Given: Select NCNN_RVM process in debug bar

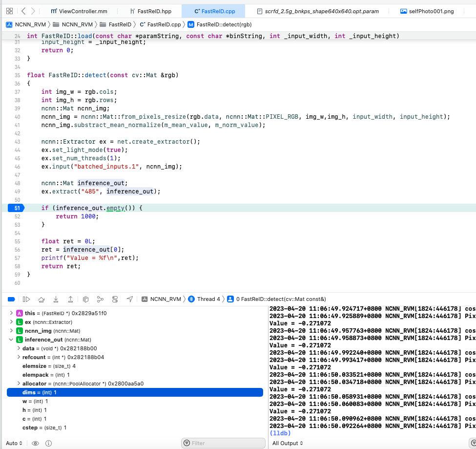Looking at the screenshot, I should click(161, 299).
